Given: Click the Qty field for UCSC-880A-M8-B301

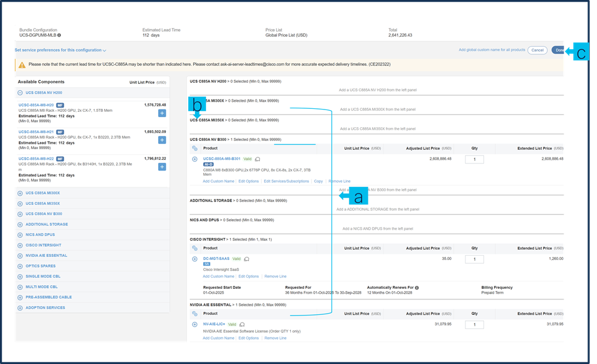Looking at the screenshot, I should coord(474,159).
